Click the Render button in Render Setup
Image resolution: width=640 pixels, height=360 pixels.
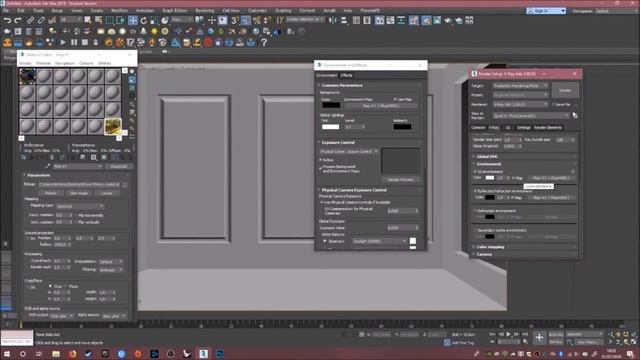pos(565,91)
